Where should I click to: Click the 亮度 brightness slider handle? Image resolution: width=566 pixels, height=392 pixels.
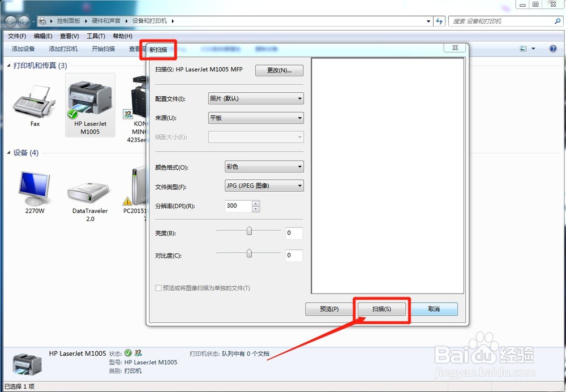(249, 231)
